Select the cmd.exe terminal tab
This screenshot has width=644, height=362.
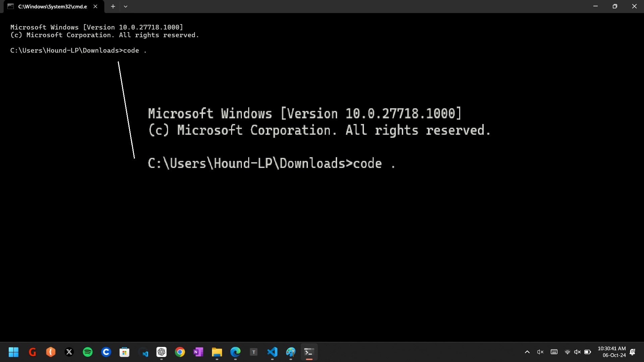click(52, 6)
